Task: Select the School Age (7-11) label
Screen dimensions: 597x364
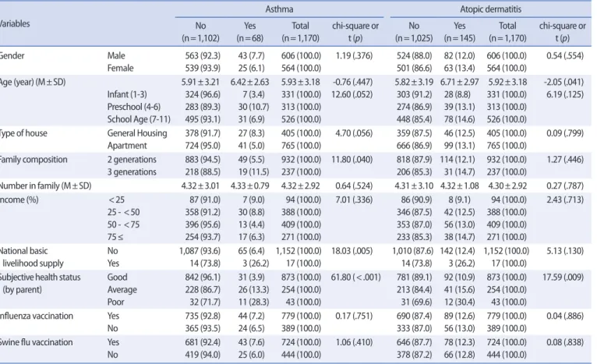Action: pyautogui.click(x=139, y=119)
